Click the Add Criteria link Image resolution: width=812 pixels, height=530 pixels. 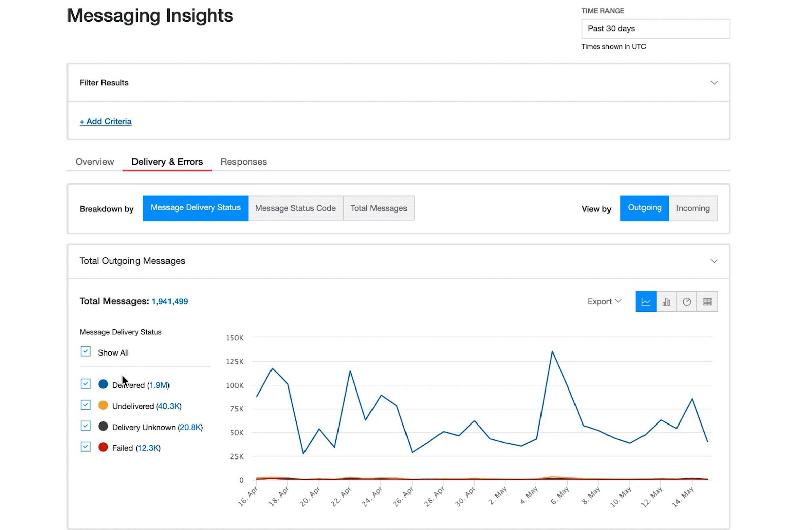pos(106,121)
